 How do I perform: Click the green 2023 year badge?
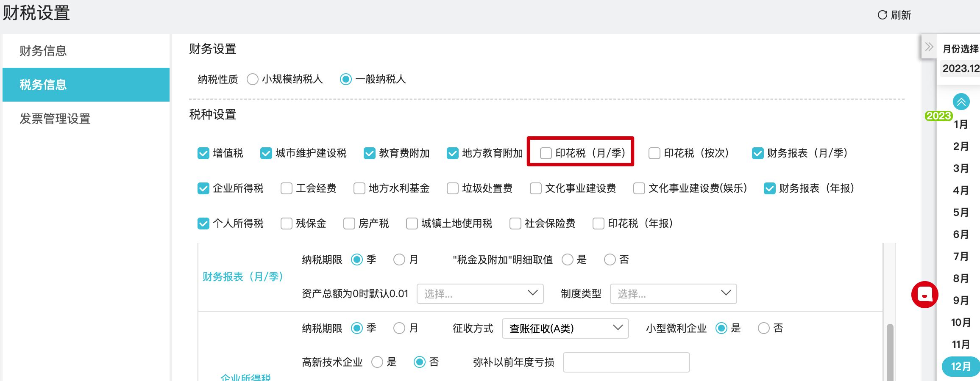point(938,116)
